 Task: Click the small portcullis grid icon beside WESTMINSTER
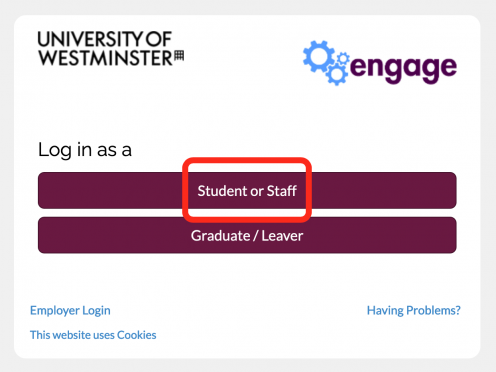point(179,56)
